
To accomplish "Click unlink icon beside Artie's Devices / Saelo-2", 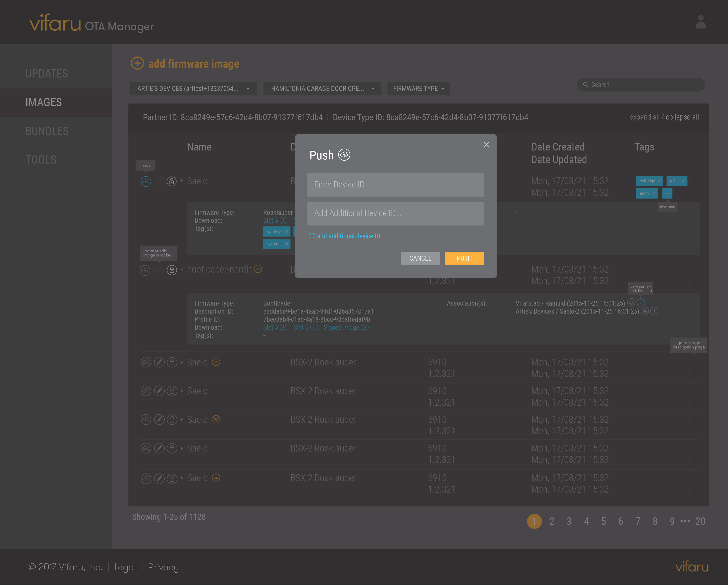I will pyautogui.click(x=644, y=311).
